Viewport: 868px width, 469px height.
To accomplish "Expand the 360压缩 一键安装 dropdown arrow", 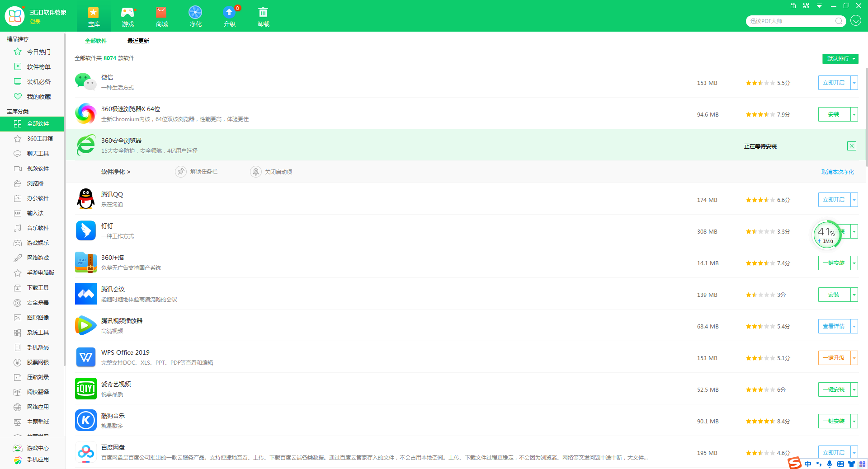I will pyautogui.click(x=854, y=263).
